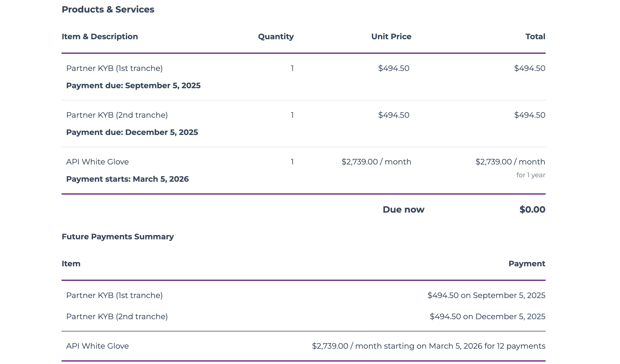Click the $0.00 due now amount
Screen dimensions: 620x364
pyautogui.click(x=532, y=210)
